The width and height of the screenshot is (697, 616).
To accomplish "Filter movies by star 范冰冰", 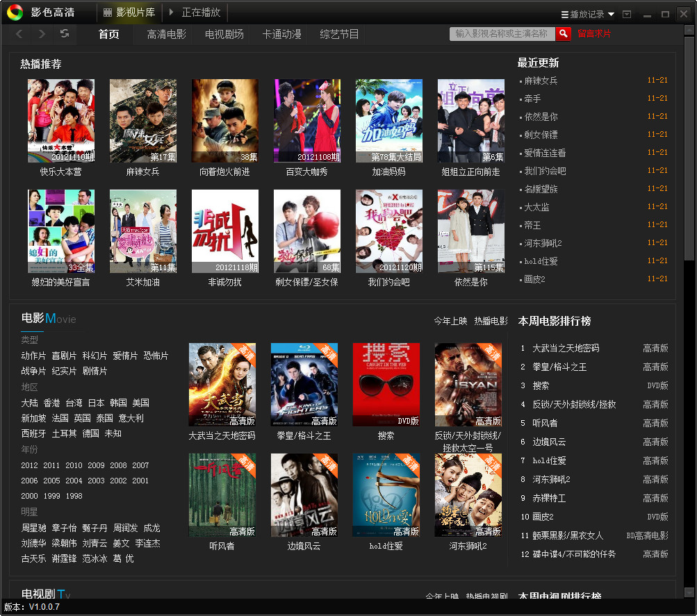I will (95, 559).
